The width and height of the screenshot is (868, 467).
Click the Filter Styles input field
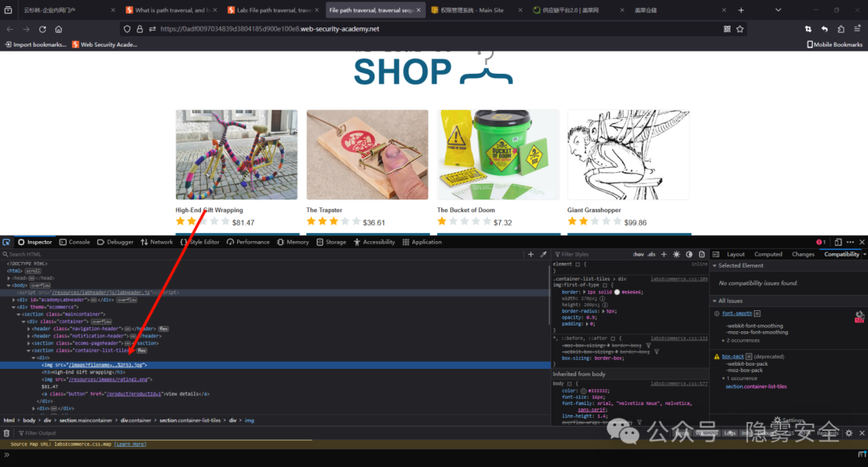coord(592,255)
